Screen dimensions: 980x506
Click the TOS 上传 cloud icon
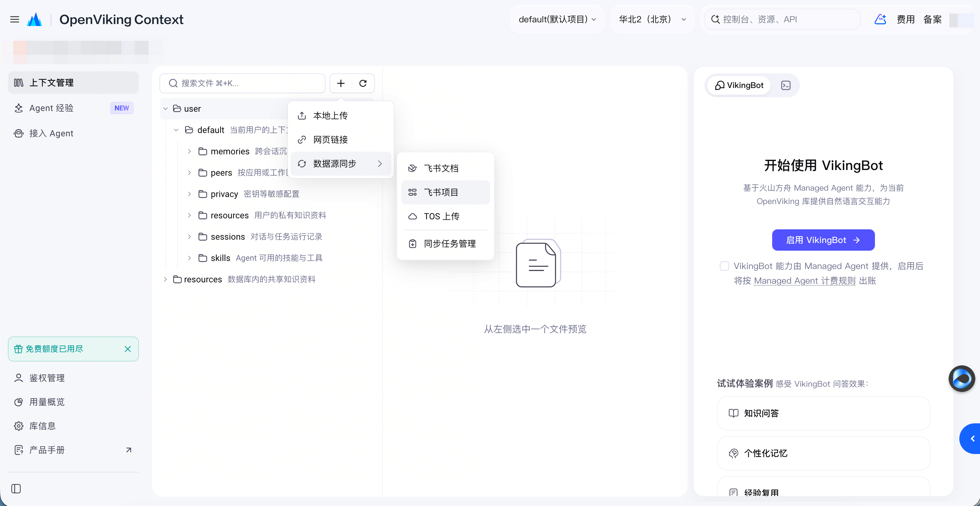[412, 216]
